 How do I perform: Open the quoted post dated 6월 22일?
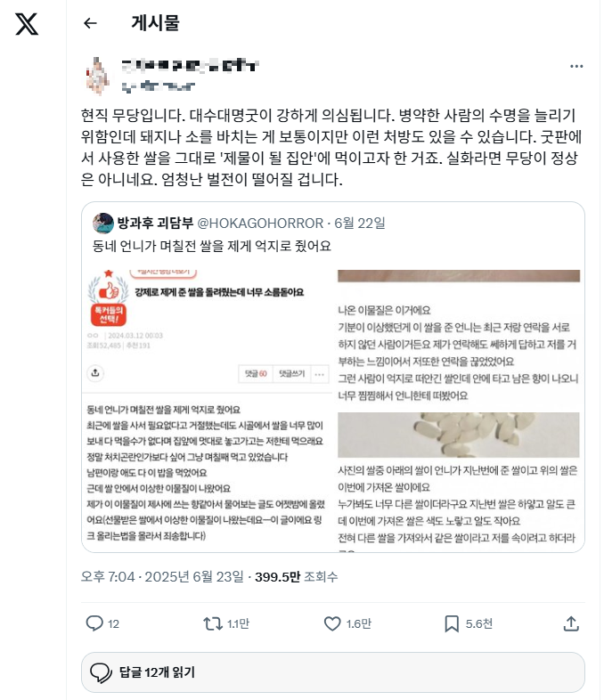pyautogui.click(x=360, y=223)
